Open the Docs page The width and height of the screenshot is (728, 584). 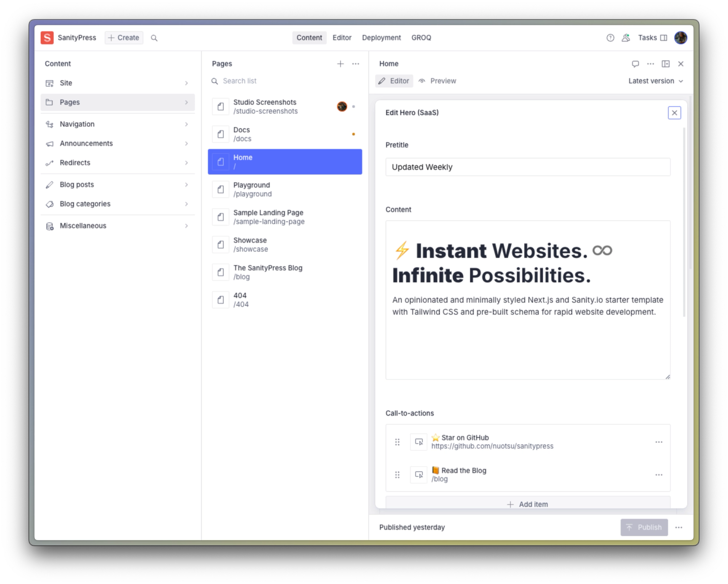click(x=285, y=134)
